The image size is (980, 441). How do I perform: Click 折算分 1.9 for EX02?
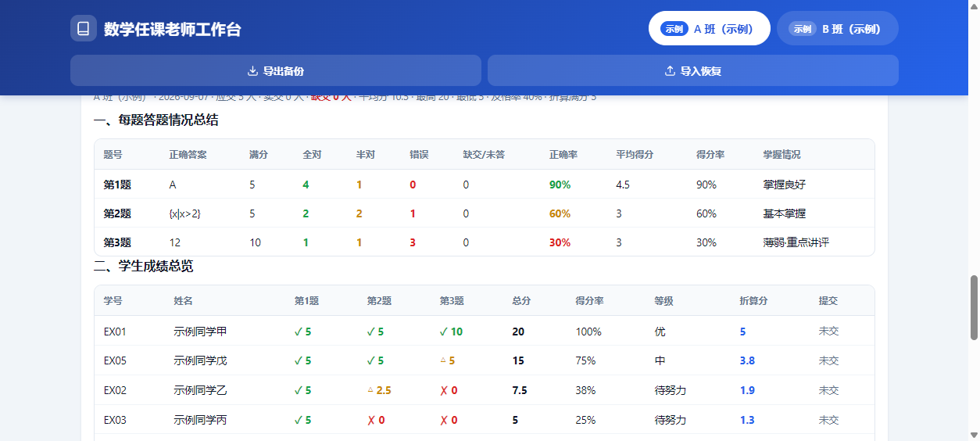(x=747, y=390)
